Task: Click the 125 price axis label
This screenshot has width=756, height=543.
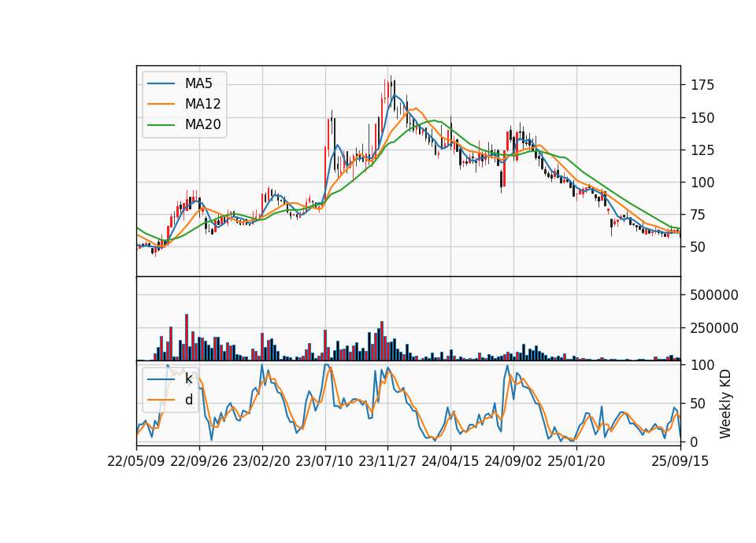Action: coord(702,150)
